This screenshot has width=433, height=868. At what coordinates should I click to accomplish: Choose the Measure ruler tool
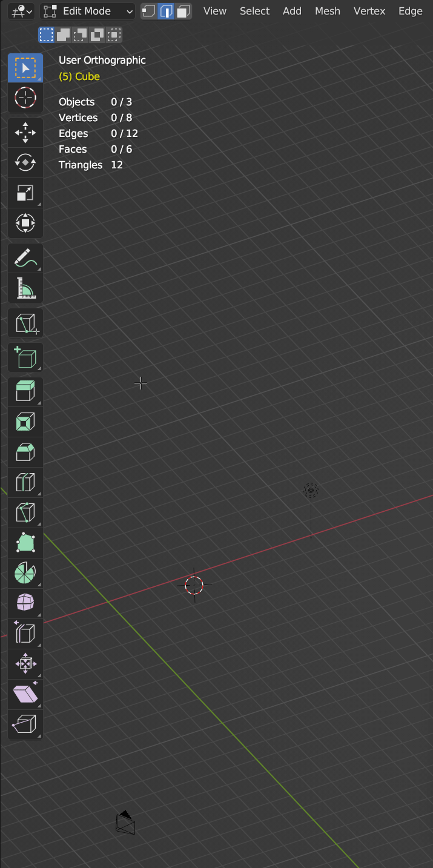(25, 288)
